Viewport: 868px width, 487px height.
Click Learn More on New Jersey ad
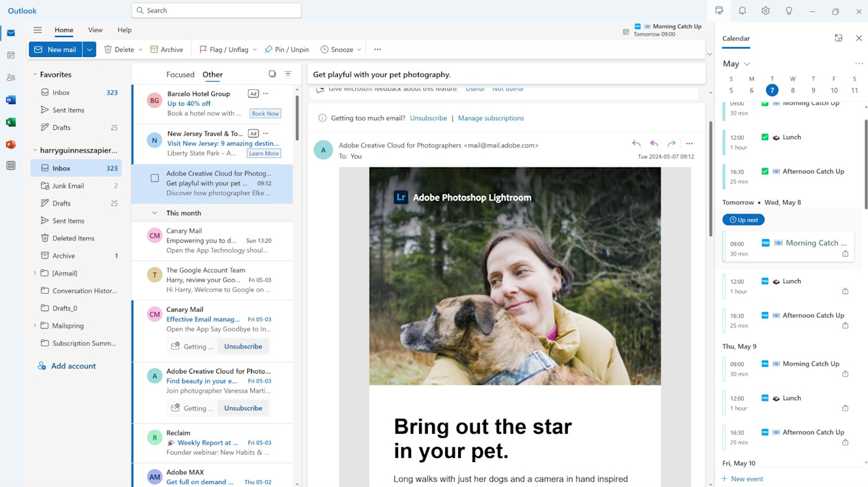[264, 153]
